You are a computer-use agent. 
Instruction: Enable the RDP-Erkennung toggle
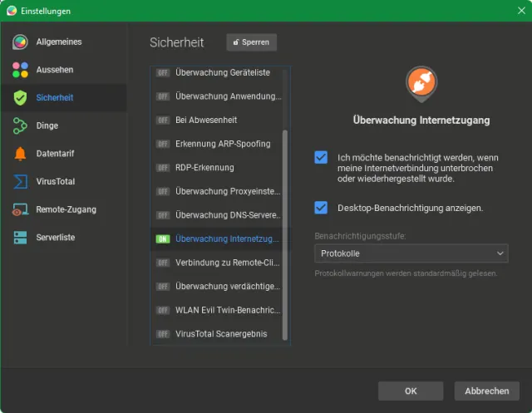point(163,168)
